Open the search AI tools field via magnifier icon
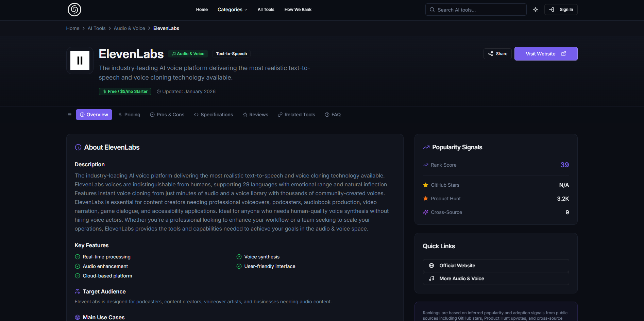 [x=431, y=10]
